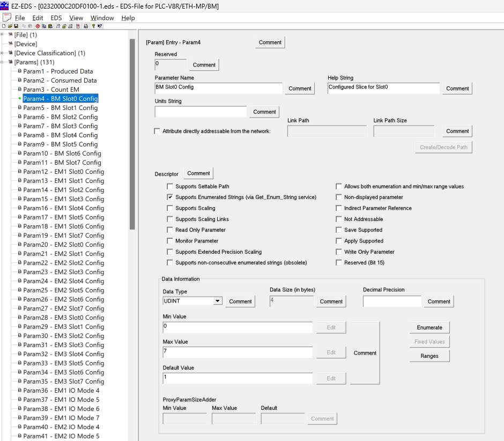Click the red prohibited circle toolbar icon
Viewport: 504px width, 441px height.
pos(38,26)
